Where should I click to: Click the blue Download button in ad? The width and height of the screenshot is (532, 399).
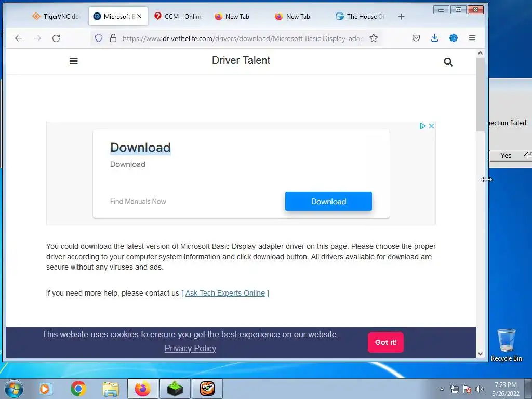point(328,201)
